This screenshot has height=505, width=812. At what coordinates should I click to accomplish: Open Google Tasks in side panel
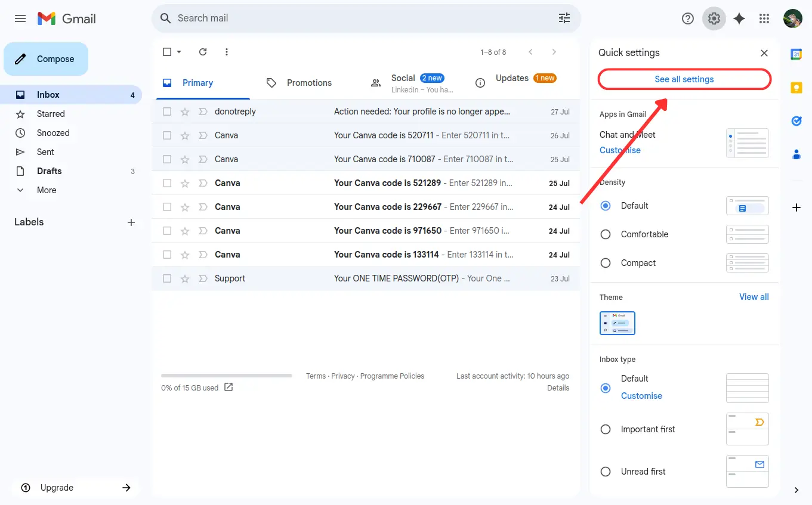click(x=796, y=121)
